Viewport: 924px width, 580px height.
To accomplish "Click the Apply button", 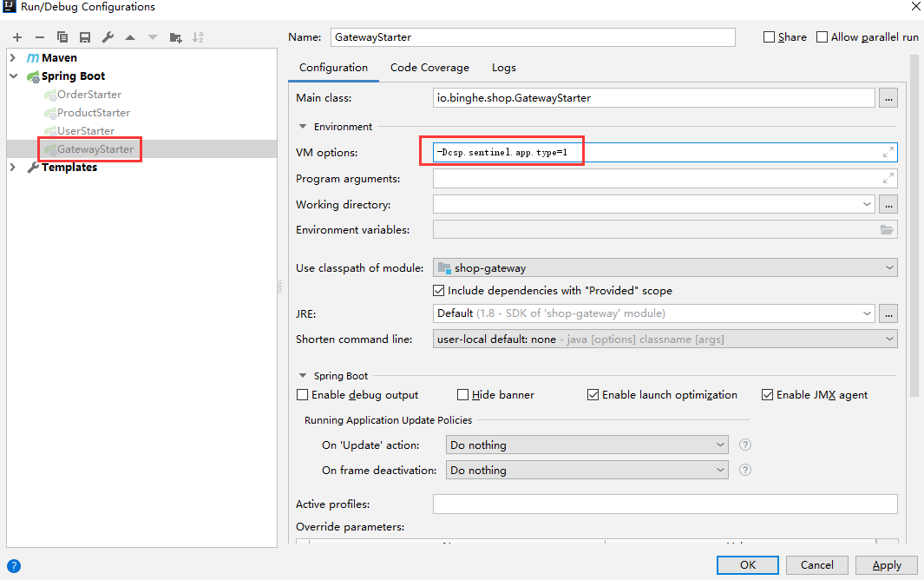I will tap(886, 565).
